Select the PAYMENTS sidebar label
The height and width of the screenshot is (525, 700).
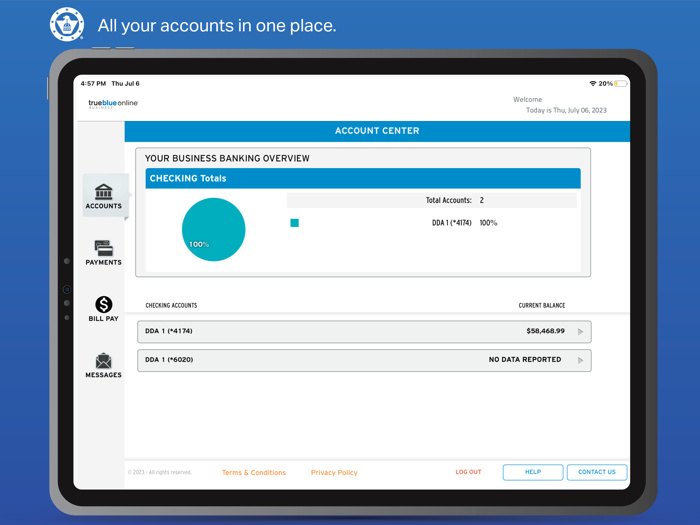(x=104, y=262)
